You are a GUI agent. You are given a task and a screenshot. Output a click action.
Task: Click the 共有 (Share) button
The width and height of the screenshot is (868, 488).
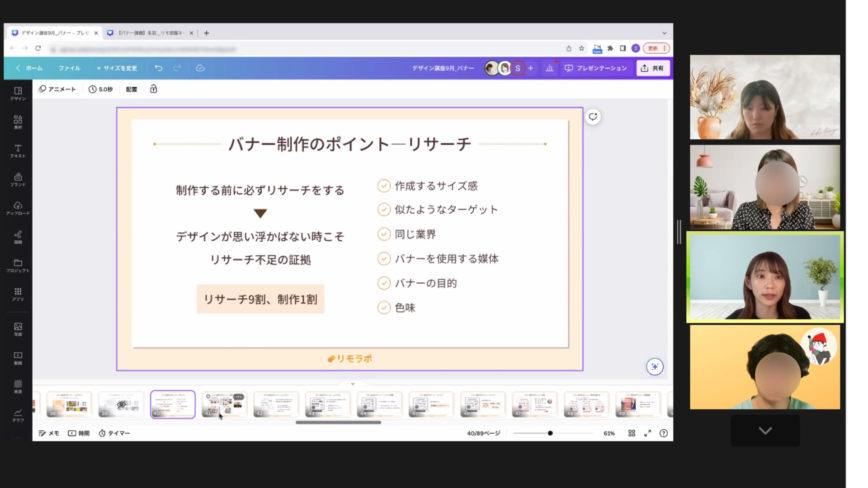(x=652, y=68)
